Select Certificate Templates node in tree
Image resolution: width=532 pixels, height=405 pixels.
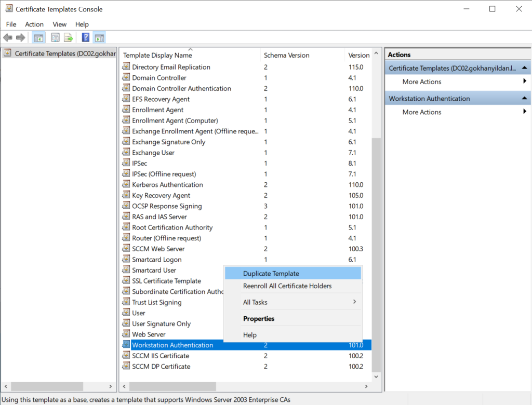60,53
